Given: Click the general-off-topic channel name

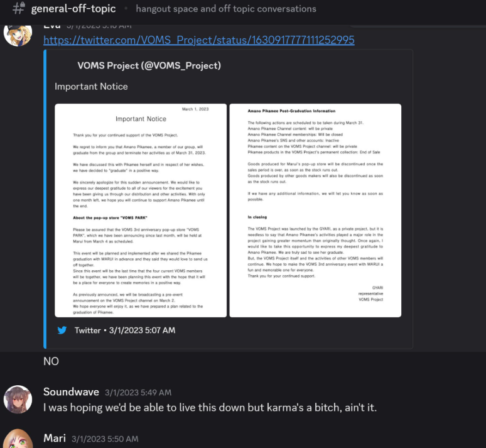Looking at the screenshot, I should pos(73,9).
